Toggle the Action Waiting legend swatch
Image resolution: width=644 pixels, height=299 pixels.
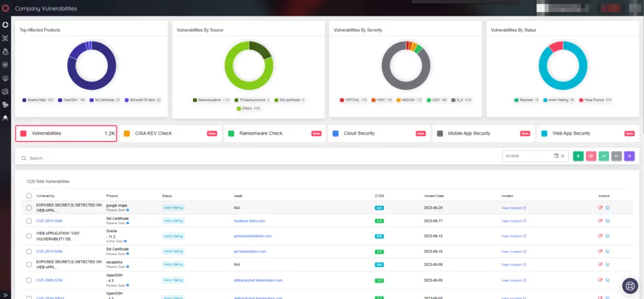point(545,100)
